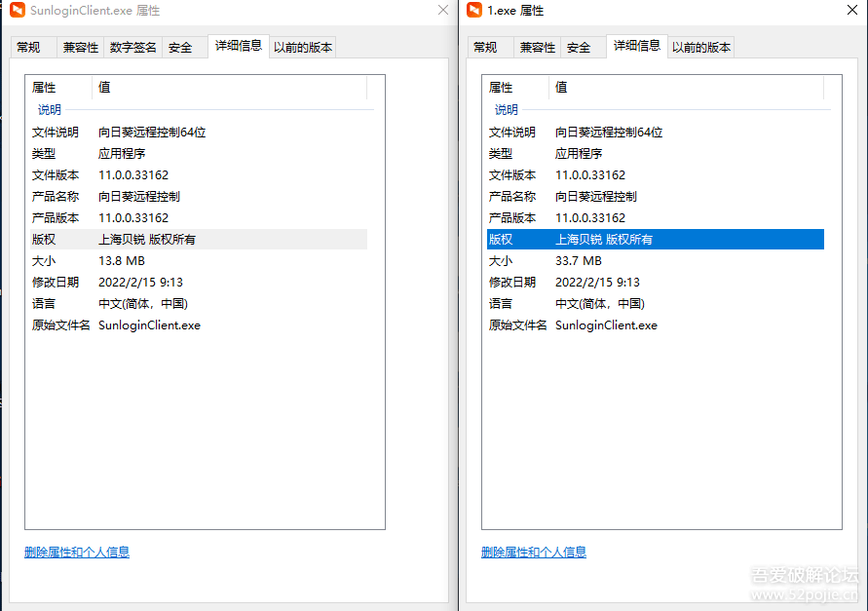The image size is (868, 611).
Task: Select 文件版本 row in 1.exe window
Action: (656, 175)
